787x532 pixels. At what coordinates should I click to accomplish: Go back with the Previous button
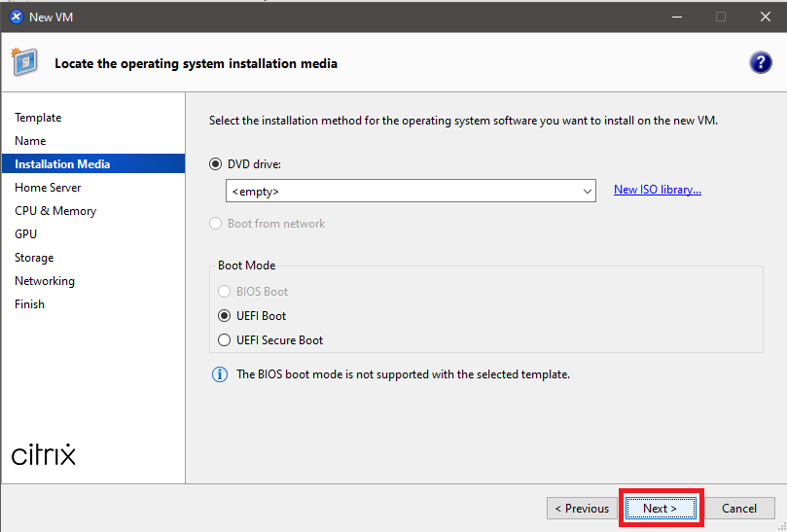[x=582, y=509]
